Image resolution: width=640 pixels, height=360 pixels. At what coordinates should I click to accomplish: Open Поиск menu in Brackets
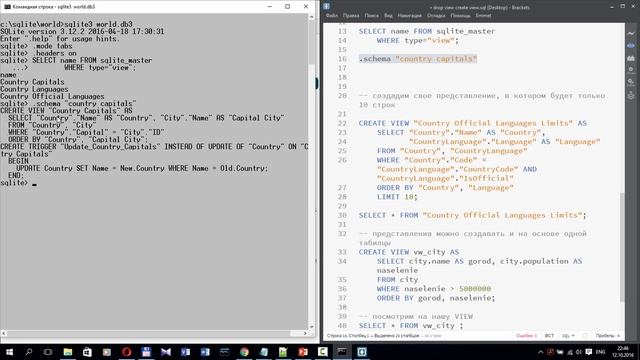click(371, 16)
